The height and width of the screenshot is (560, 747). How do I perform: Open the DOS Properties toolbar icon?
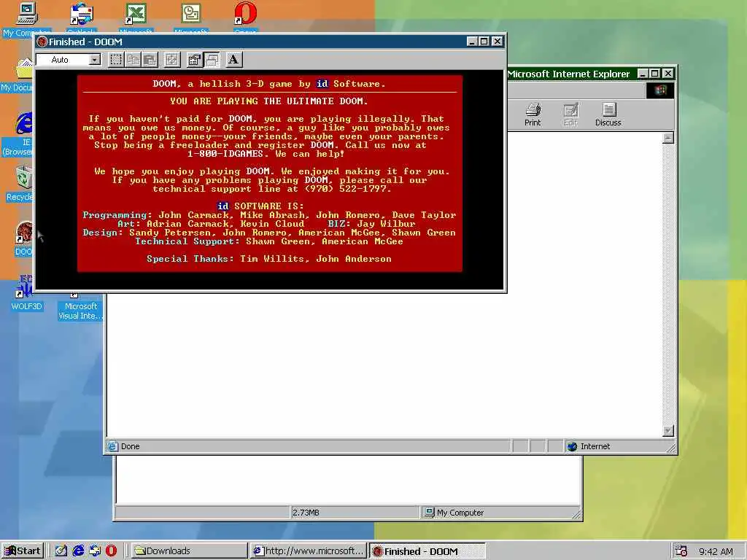[194, 60]
